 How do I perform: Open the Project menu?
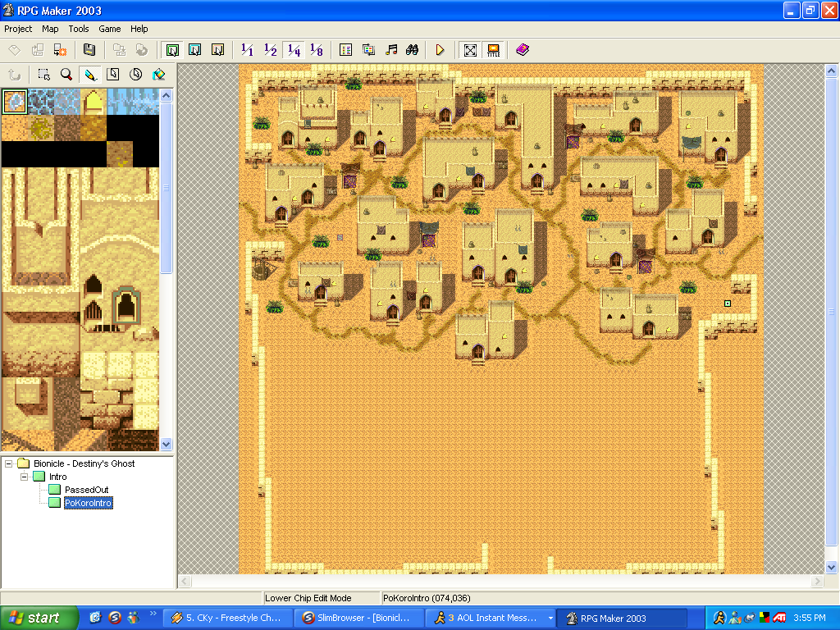tap(18, 29)
